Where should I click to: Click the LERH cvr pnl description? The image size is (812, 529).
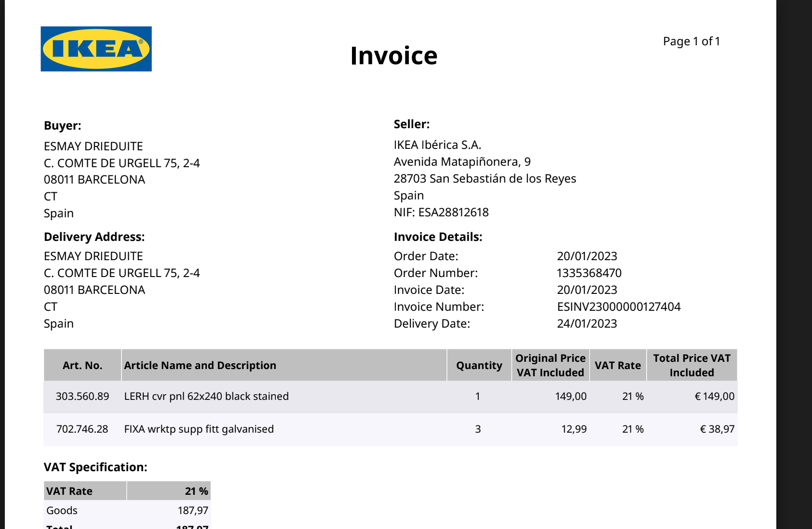point(206,397)
